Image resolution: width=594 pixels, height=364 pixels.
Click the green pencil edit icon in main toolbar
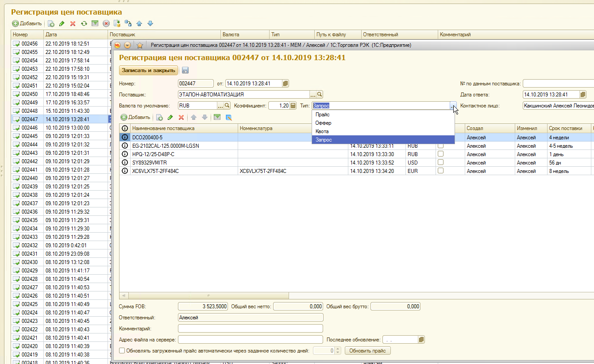pyautogui.click(x=62, y=23)
